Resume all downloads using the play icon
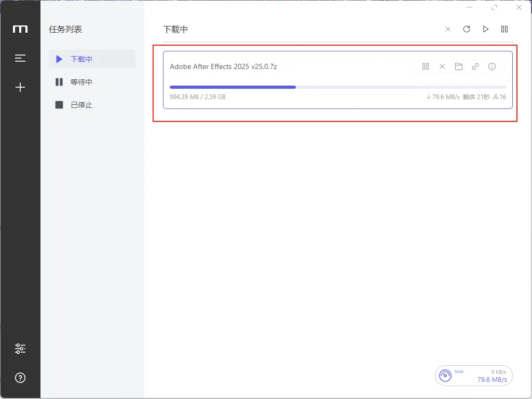This screenshot has width=532, height=399. coord(485,29)
